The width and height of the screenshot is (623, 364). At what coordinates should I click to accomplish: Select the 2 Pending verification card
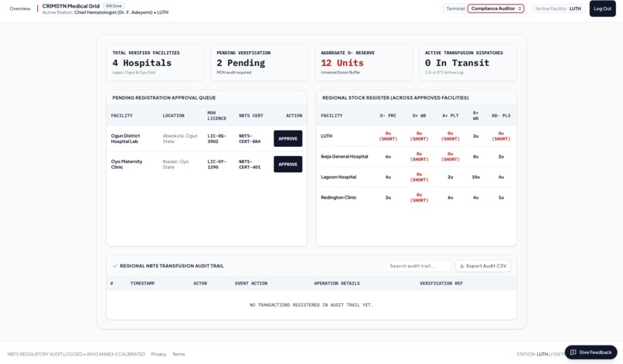260,63
